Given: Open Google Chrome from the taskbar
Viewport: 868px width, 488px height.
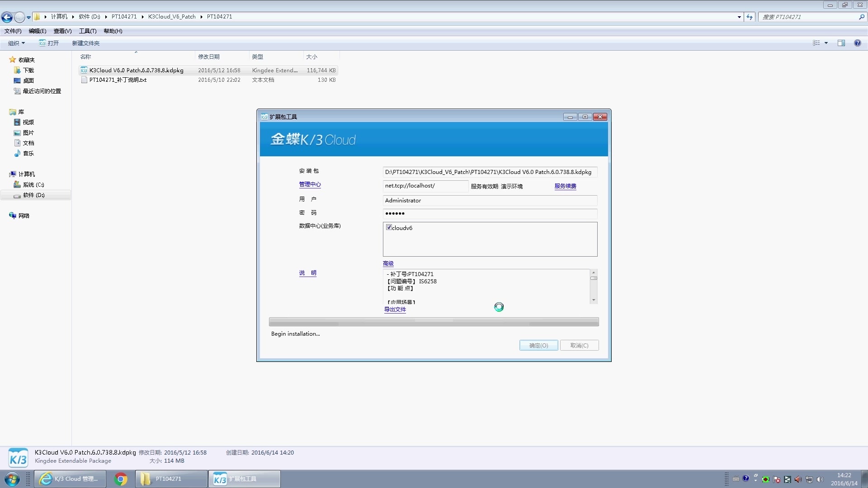Looking at the screenshot, I should pyautogui.click(x=121, y=479).
